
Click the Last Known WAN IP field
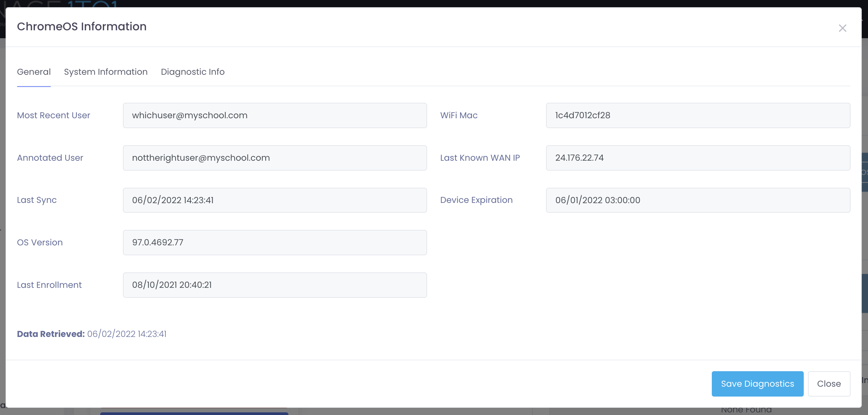click(698, 158)
